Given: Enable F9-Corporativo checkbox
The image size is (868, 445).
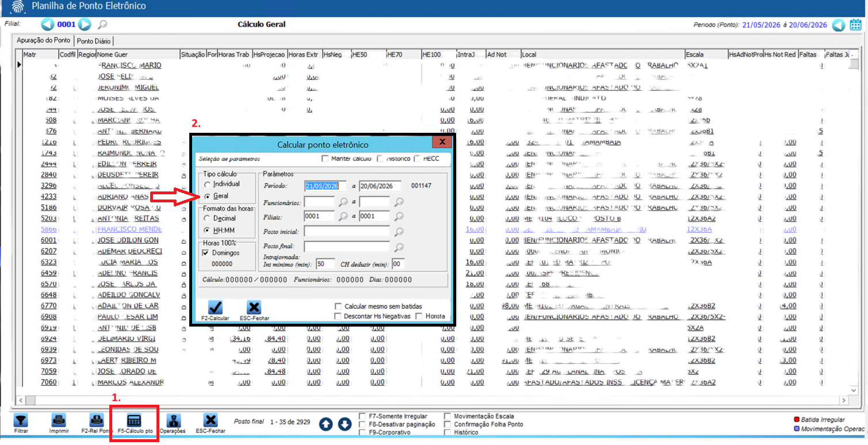Looking at the screenshot, I should pos(362,432).
